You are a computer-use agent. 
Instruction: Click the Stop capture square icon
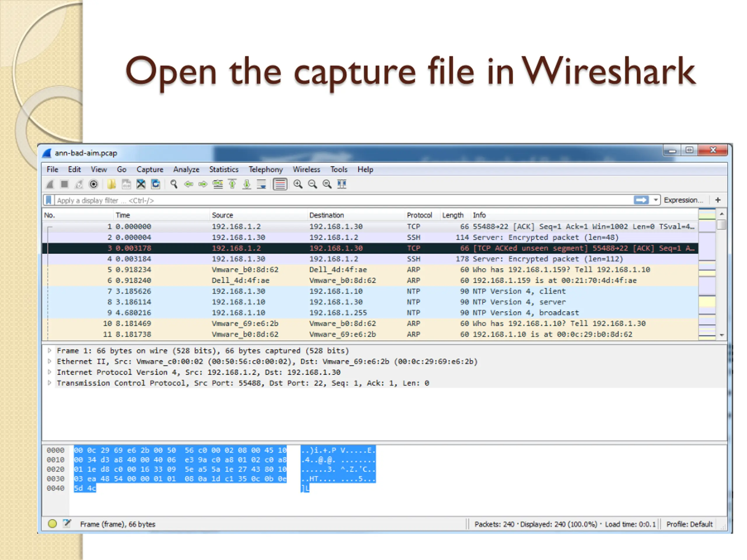pyautogui.click(x=64, y=184)
